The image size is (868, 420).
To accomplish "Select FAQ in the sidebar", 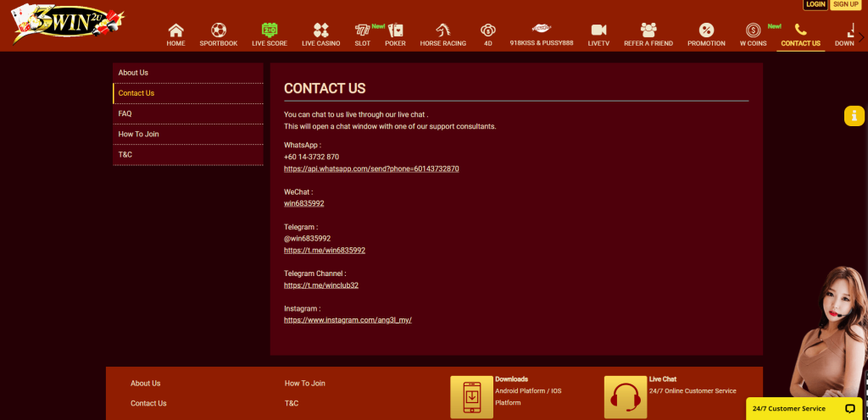I will [187, 113].
